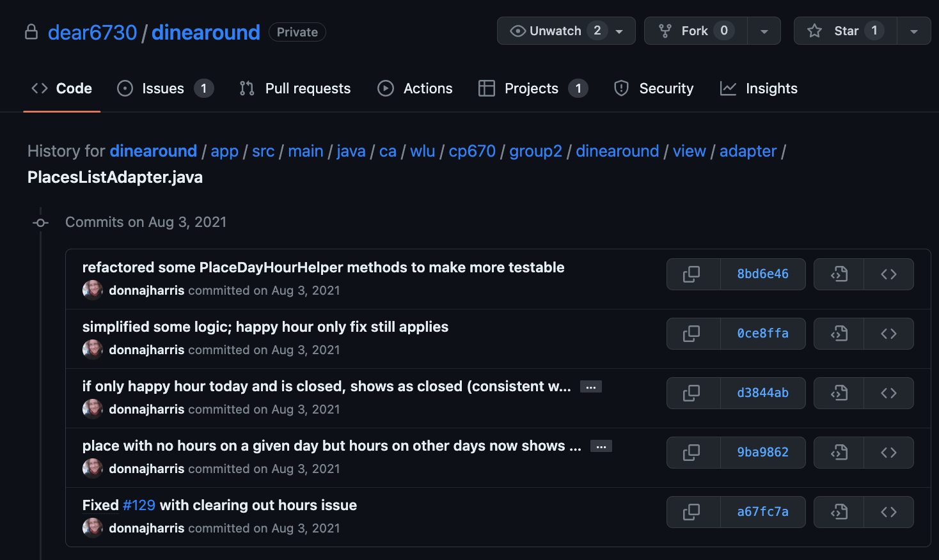Open the Fork dropdown menu

(x=764, y=30)
